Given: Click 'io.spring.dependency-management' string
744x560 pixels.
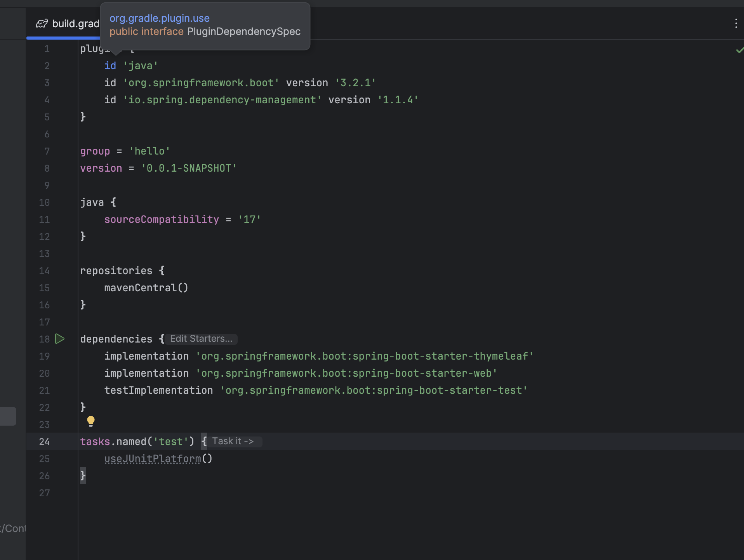Looking at the screenshot, I should [x=222, y=100].
